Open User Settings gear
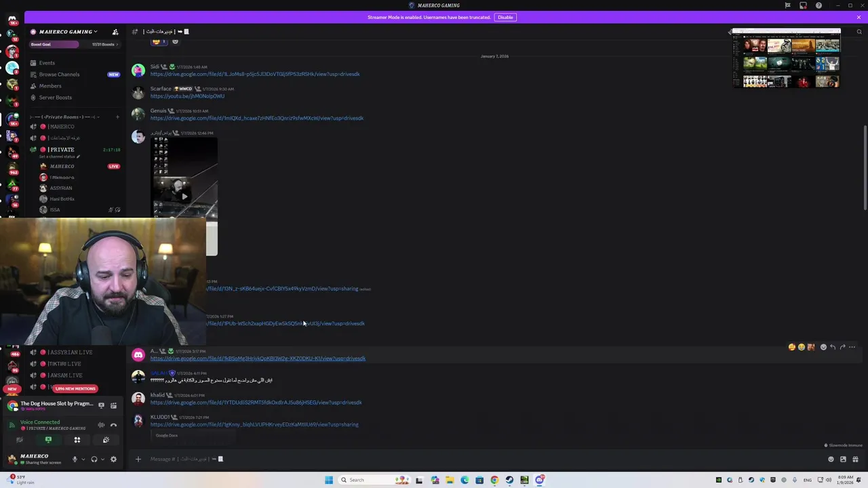Image resolution: width=868 pixels, height=488 pixels. (113, 459)
